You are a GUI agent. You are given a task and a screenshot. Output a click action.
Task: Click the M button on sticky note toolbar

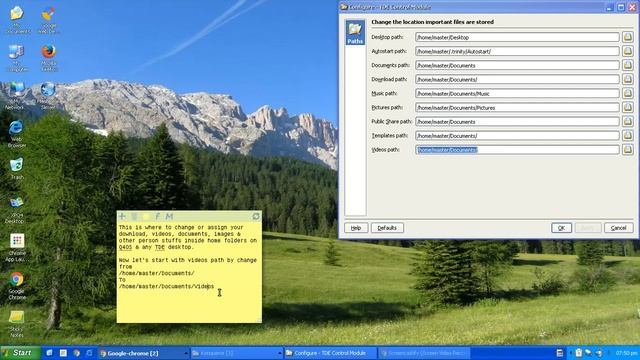[x=169, y=216]
